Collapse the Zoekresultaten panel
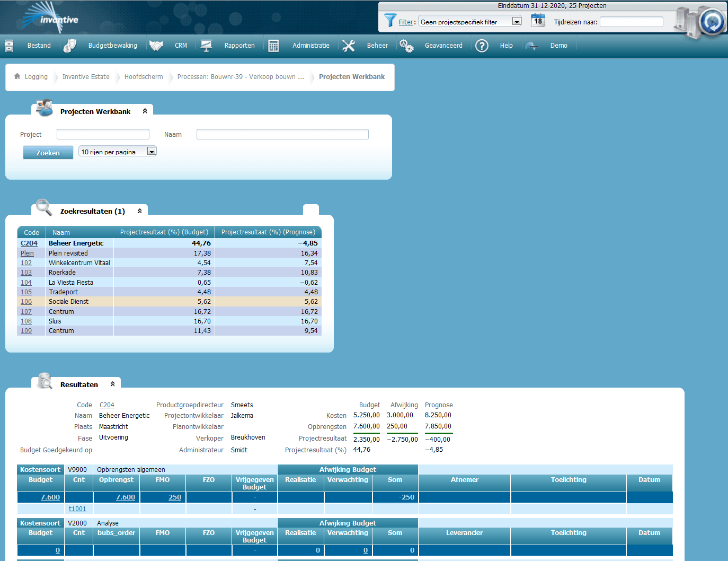Screen dimensions: 728x561 (x=139, y=211)
